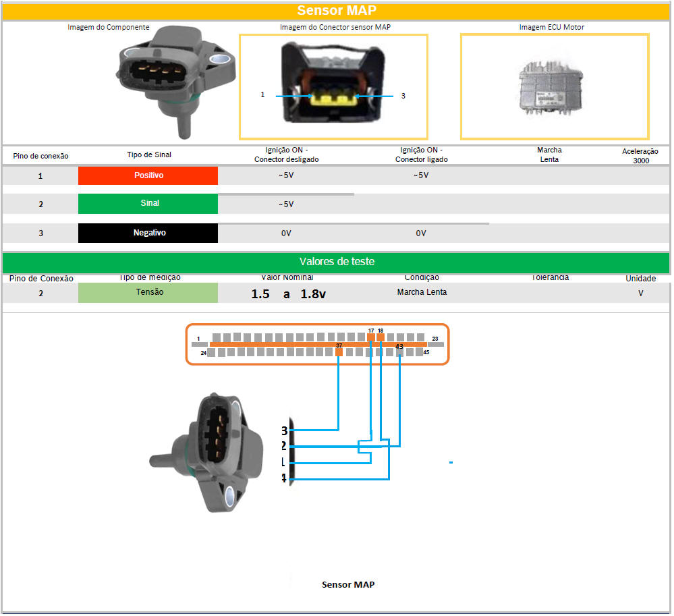Click the engine ECU image
The height and width of the screenshot is (616, 674).
point(554,86)
